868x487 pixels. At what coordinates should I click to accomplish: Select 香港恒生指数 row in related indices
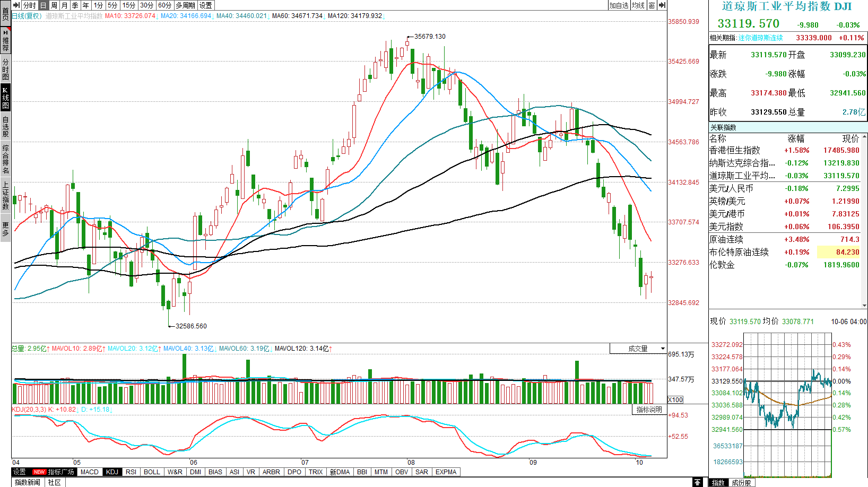[x=734, y=150]
